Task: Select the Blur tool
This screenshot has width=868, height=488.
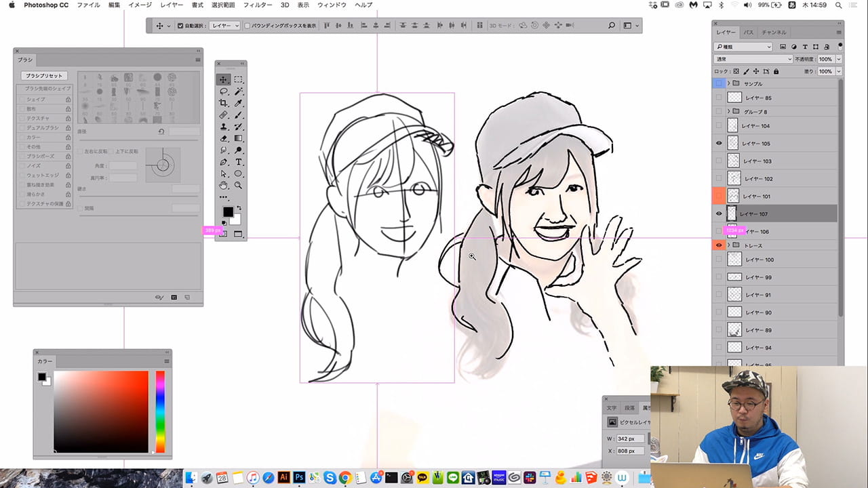Action: 223,150
